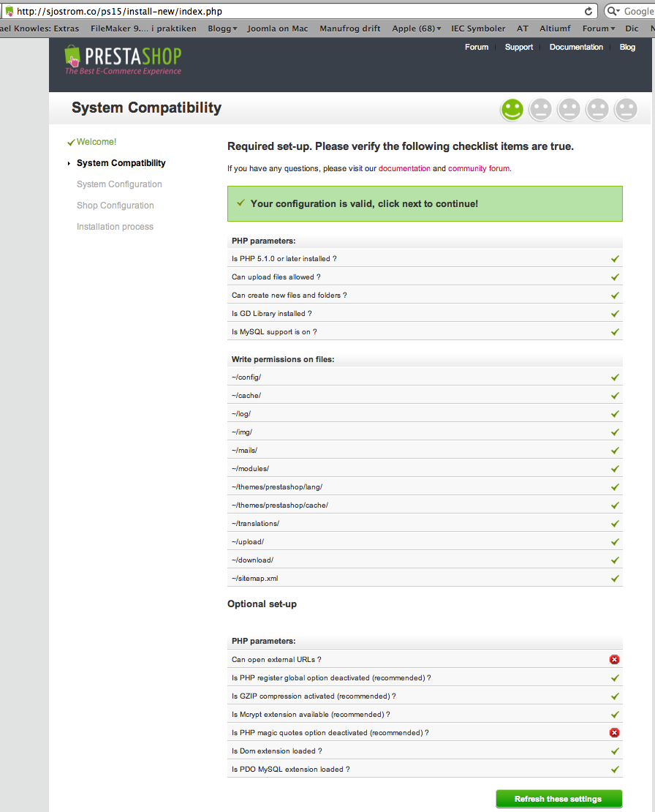Click the check beside PDO MySQL extension

coord(615,770)
